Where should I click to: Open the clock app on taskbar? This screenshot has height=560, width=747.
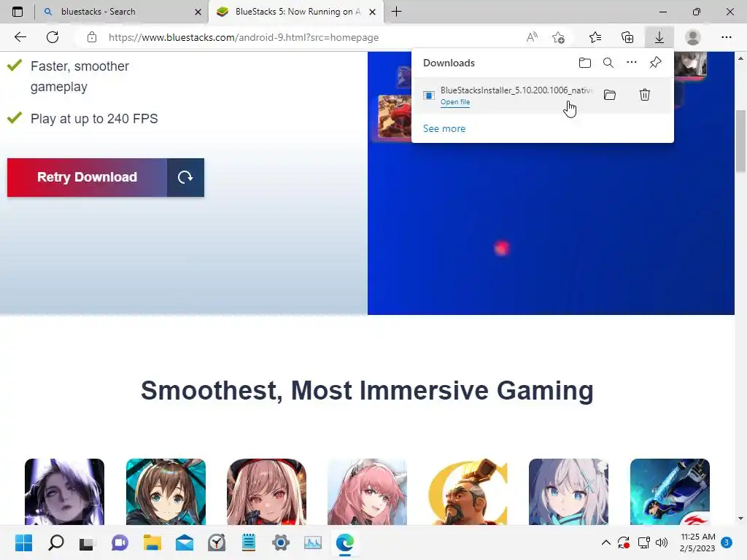click(217, 542)
